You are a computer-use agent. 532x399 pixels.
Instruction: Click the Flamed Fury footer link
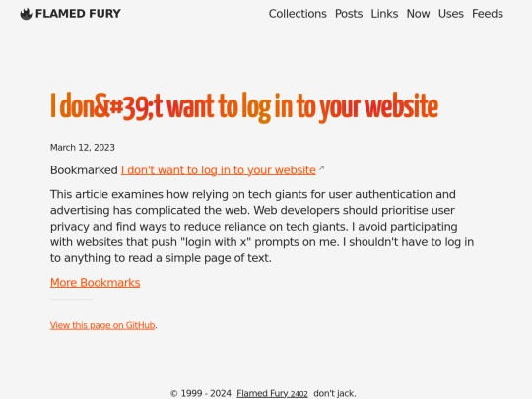tap(263, 393)
